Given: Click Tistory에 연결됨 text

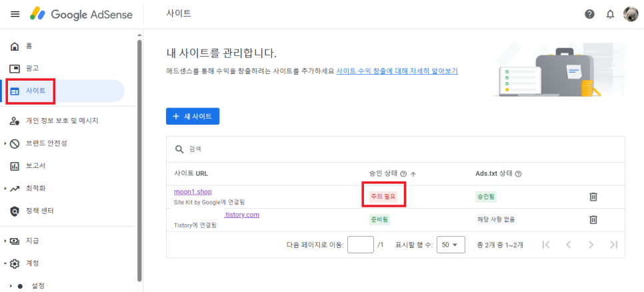Looking at the screenshot, I should (195, 225).
